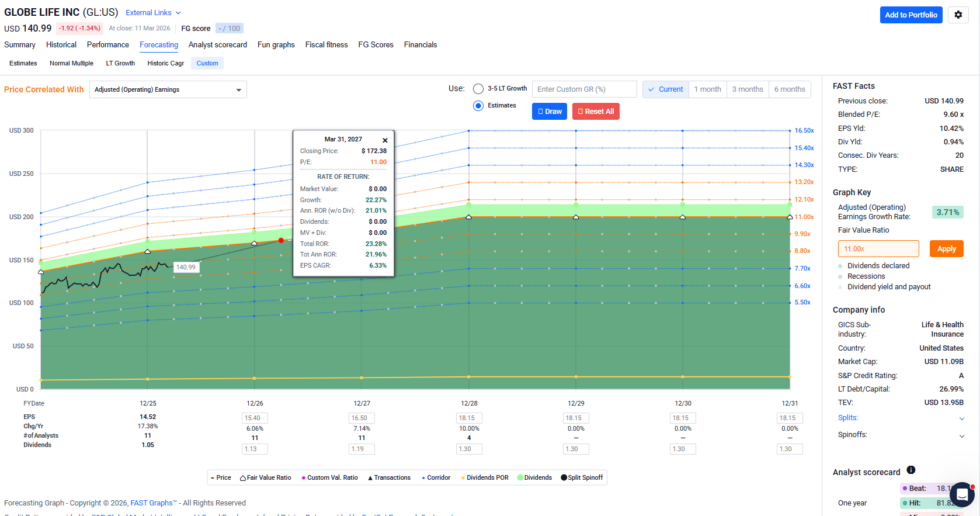
Task: Select the 3-5 LT Growth radio button
Action: click(478, 89)
